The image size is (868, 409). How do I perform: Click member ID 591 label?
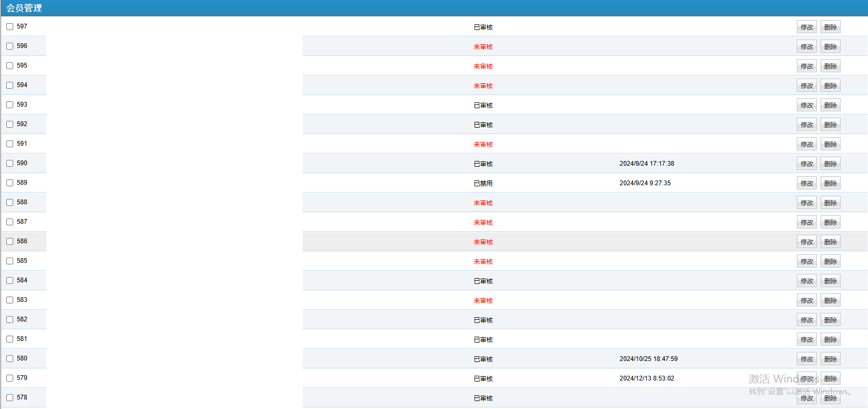22,144
